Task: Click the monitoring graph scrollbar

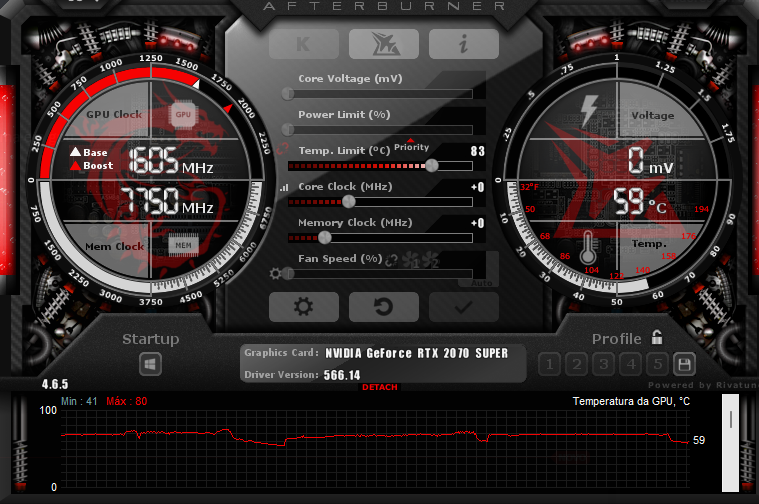Action: point(730,443)
